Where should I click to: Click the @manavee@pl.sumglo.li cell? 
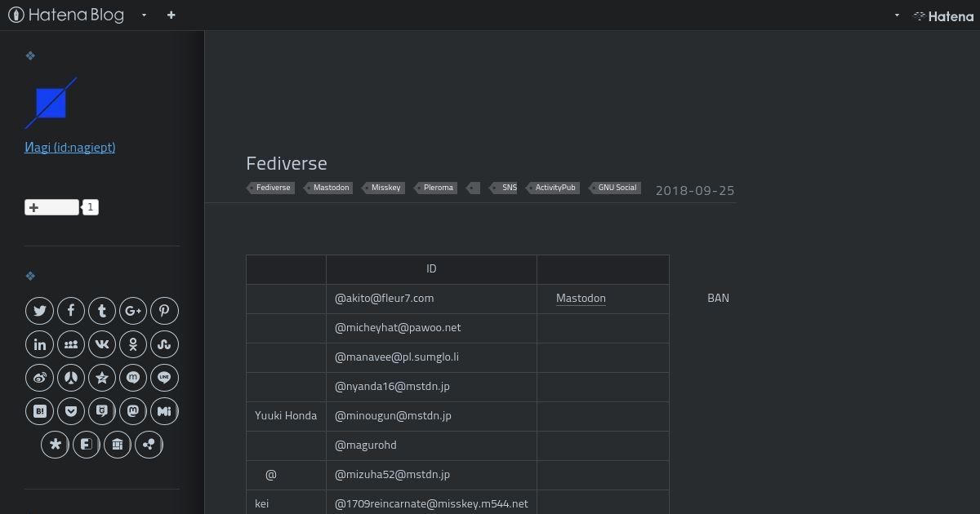431,357
